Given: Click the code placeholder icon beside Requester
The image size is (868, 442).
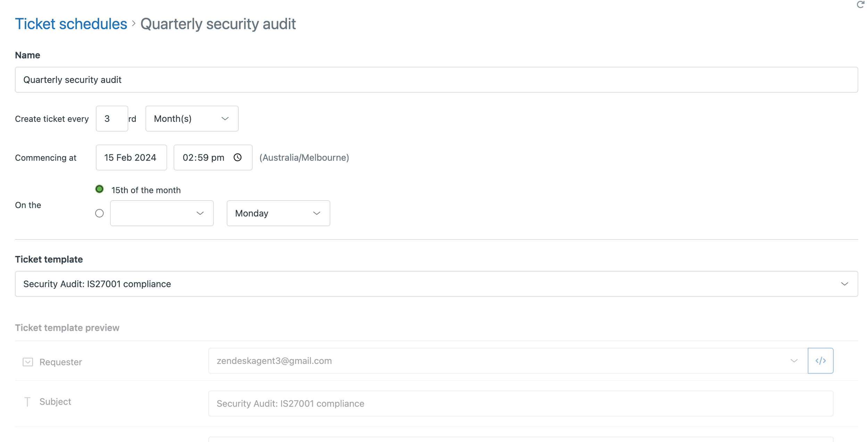Looking at the screenshot, I should (820, 361).
